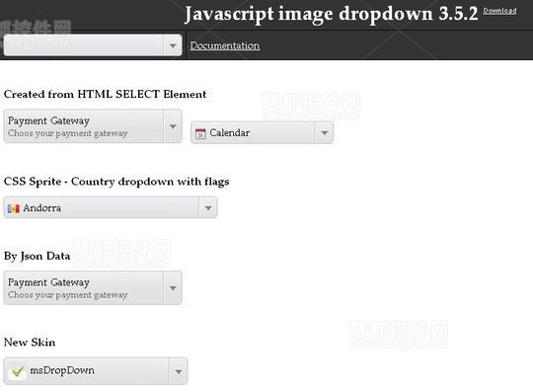Viewport: 533px width, 392px height.
Task: Open the Documentation link
Action: pos(225,45)
